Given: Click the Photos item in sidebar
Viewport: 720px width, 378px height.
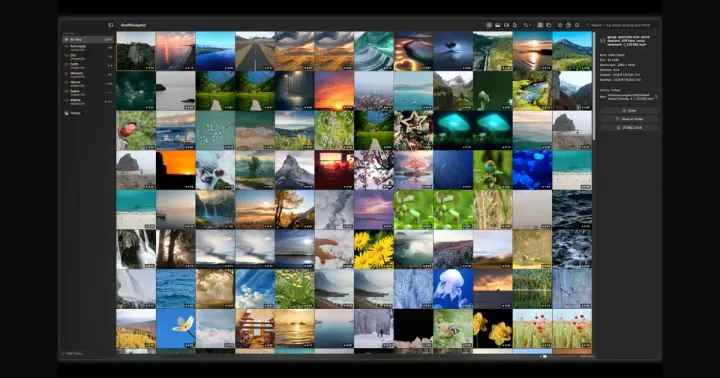Looking at the screenshot, I should (87, 113).
